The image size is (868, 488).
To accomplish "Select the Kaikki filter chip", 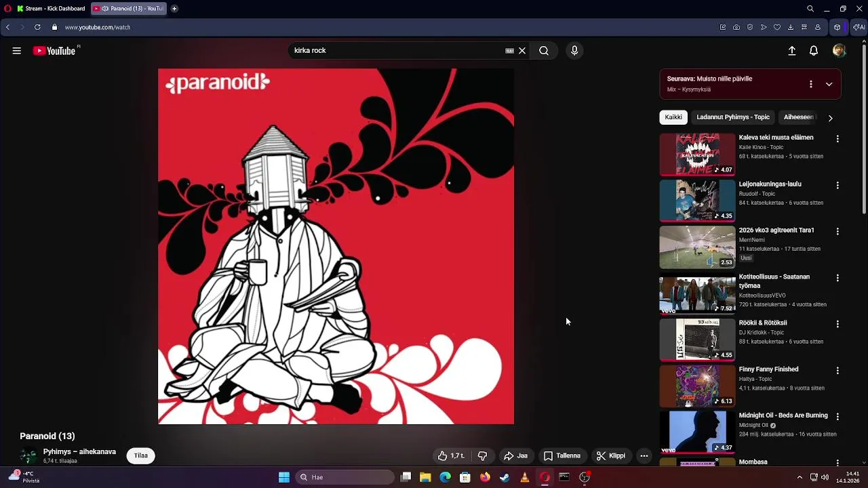I will point(673,117).
